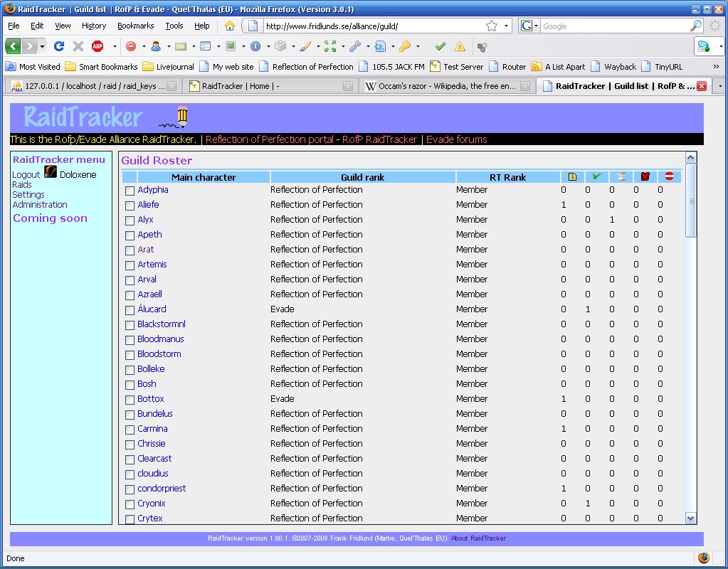The height and width of the screenshot is (569, 728).
Task: Bookmark this page using the star icon
Action: pos(492,26)
